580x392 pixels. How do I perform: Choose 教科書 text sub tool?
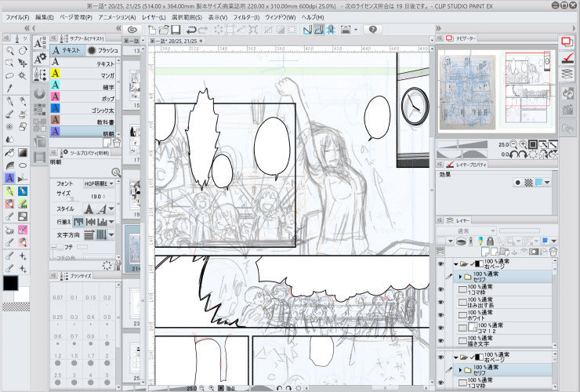point(84,122)
